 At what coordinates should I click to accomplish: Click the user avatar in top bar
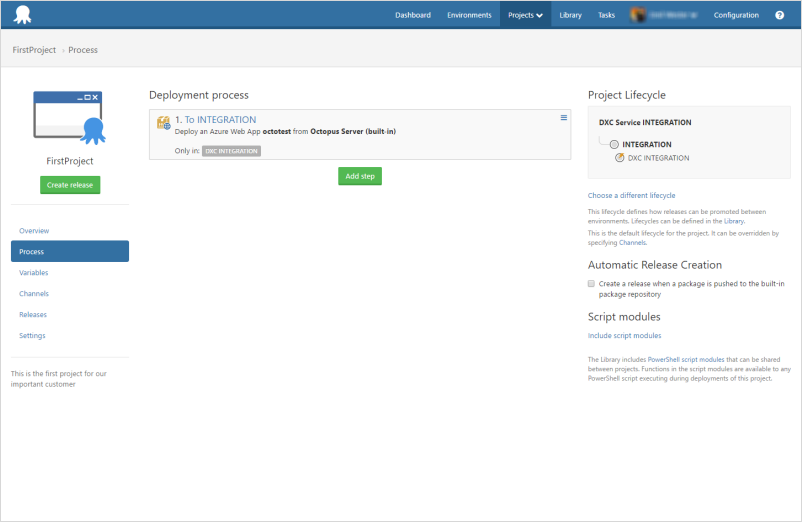pos(639,15)
